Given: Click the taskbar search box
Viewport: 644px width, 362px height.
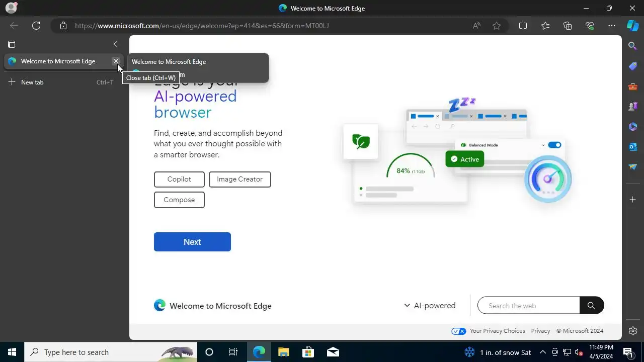Looking at the screenshot, I should point(111,352).
